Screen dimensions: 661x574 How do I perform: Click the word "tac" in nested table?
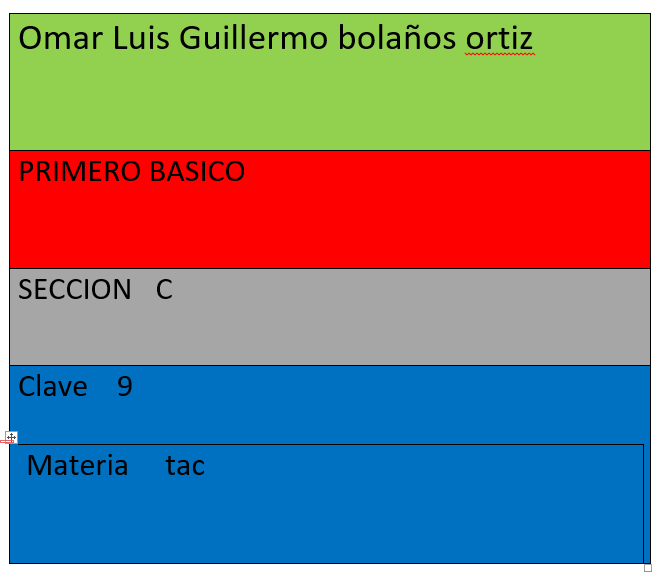[x=185, y=466]
